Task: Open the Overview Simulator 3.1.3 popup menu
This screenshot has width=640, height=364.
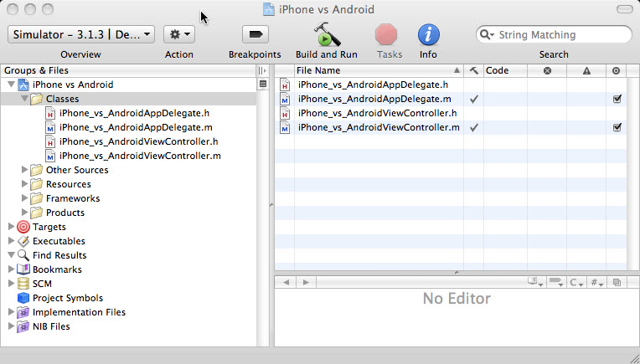Action: tap(80, 34)
